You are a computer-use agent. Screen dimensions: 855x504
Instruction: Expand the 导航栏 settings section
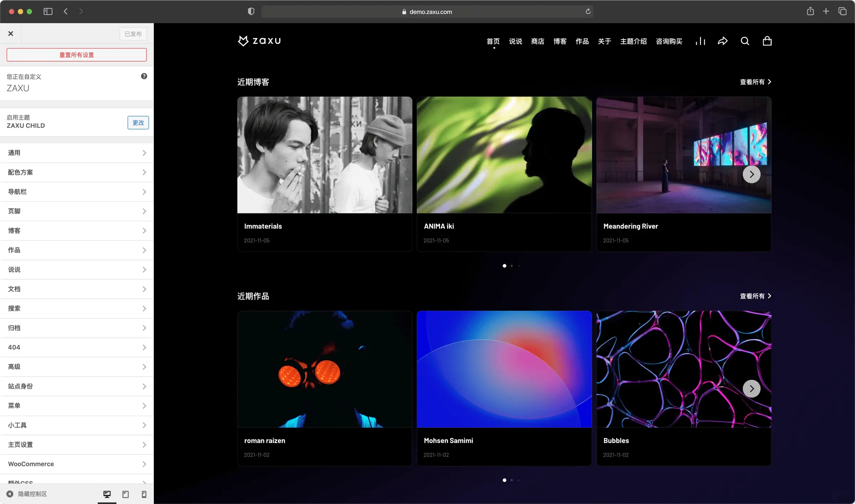click(77, 192)
